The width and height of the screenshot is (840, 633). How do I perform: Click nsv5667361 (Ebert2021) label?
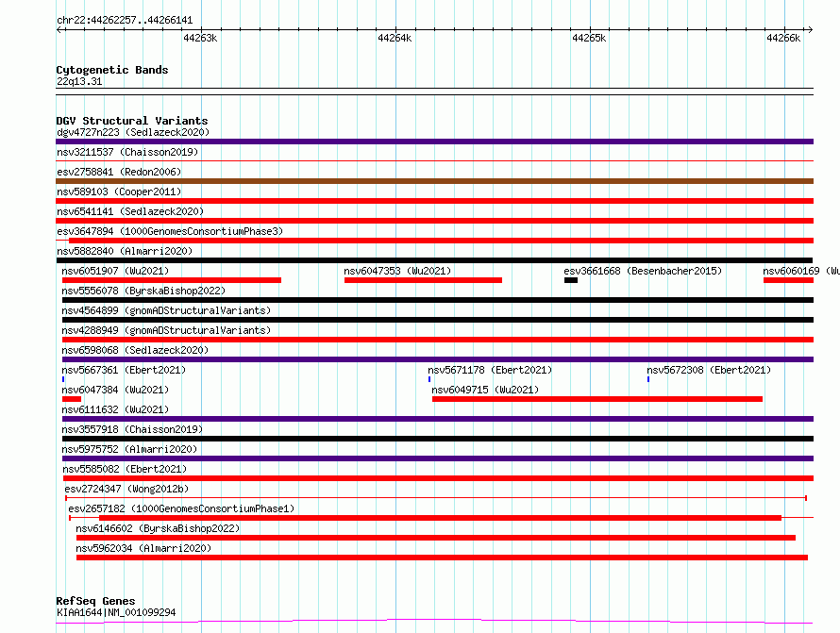pyautogui.click(x=124, y=370)
